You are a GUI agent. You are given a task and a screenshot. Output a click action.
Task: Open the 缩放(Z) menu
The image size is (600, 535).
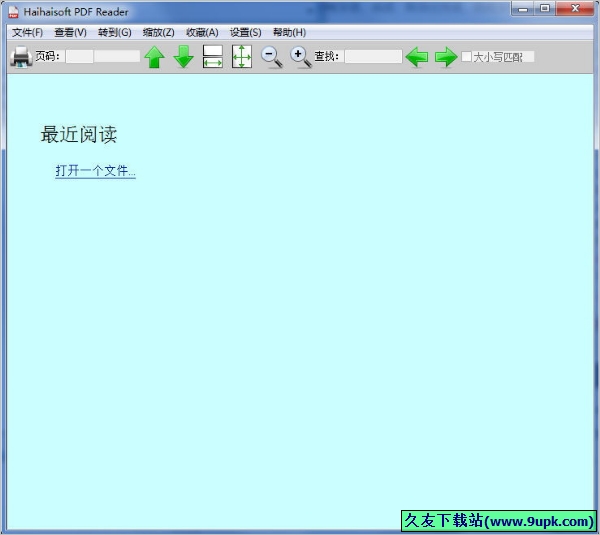158,33
